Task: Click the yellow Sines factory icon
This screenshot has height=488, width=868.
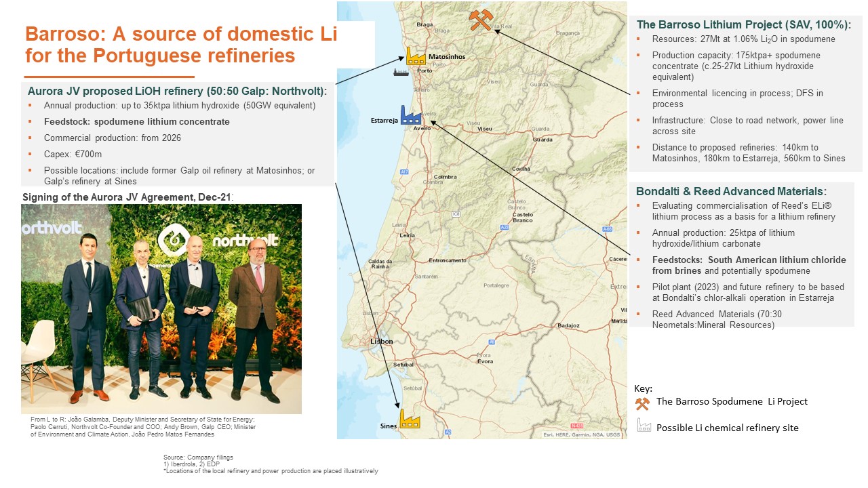Action: [x=409, y=418]
